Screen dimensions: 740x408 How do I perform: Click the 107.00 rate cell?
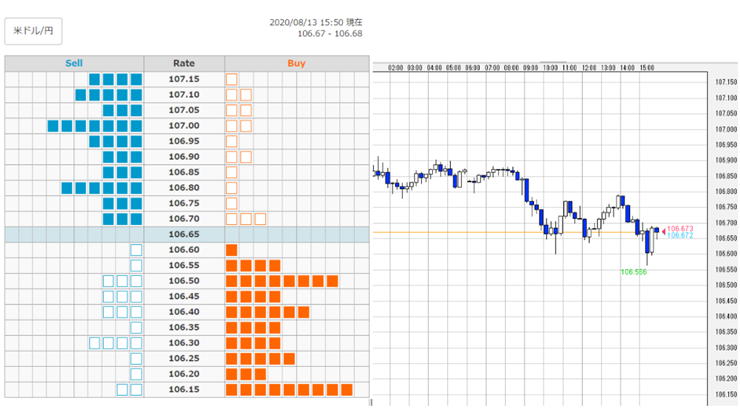click(x=184, y=126)
